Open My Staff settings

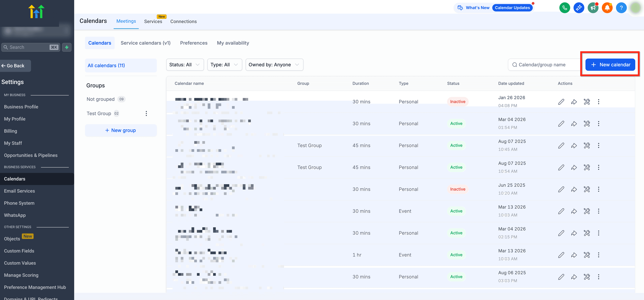click(13, 143)
